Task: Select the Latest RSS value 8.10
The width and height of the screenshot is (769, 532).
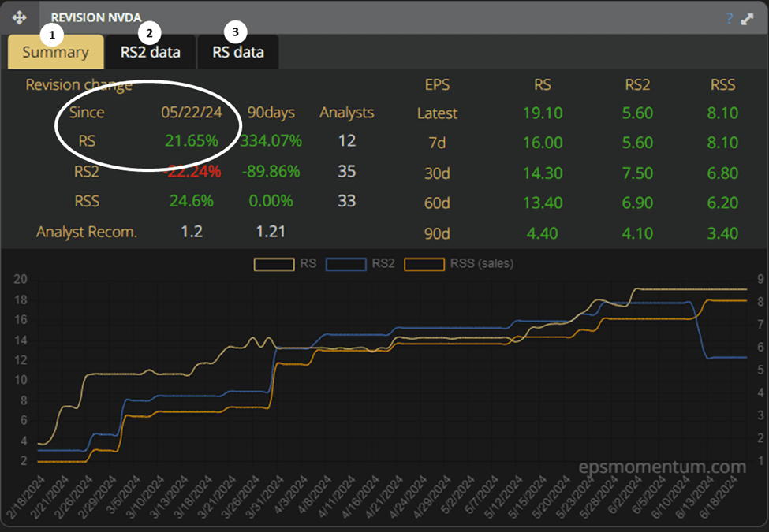Action: [x=723, y=113]
